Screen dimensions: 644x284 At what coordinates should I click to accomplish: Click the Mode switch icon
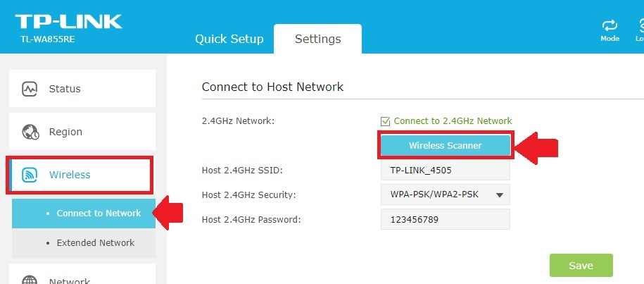(610, 26)
